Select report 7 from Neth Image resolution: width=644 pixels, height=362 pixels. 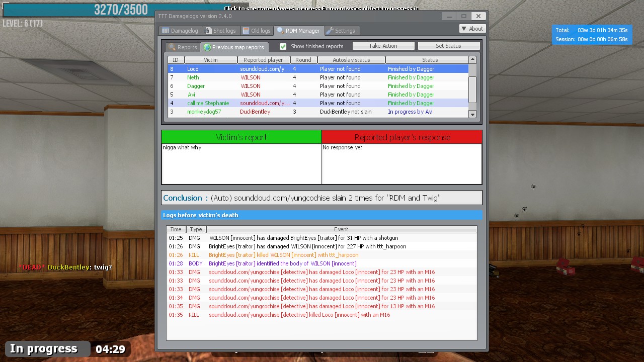pos(318,77)
